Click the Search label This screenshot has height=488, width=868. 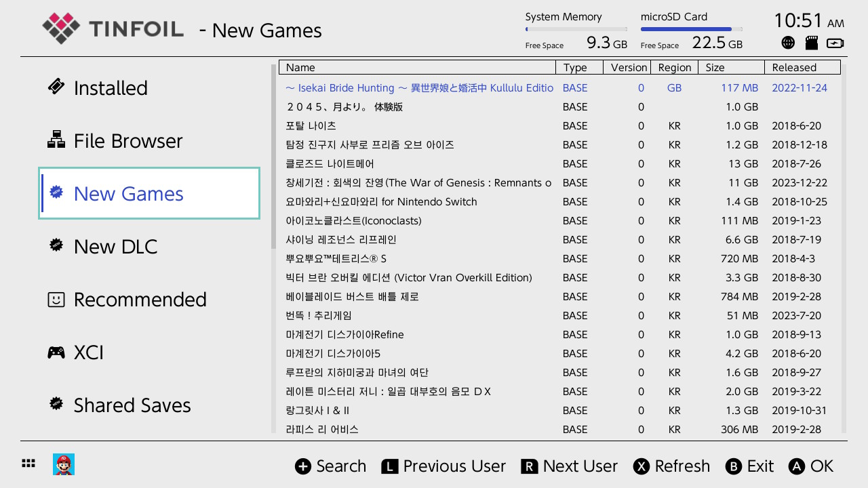click(x=341, y=466)
